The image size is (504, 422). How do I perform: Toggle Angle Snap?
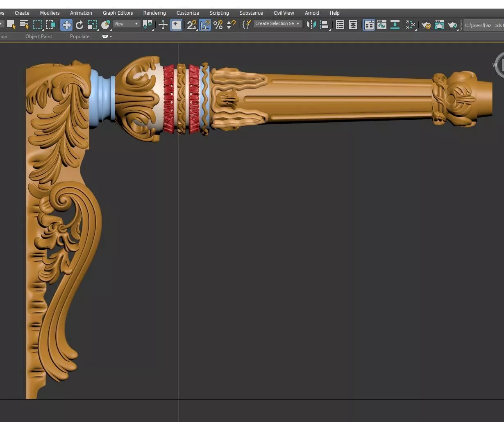click(205, 25)
